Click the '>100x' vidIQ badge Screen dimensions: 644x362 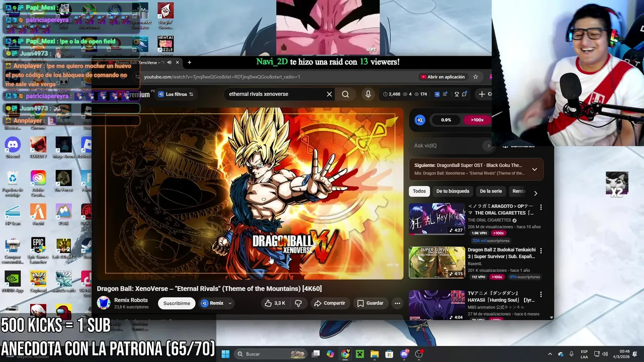tap(477, 120)
